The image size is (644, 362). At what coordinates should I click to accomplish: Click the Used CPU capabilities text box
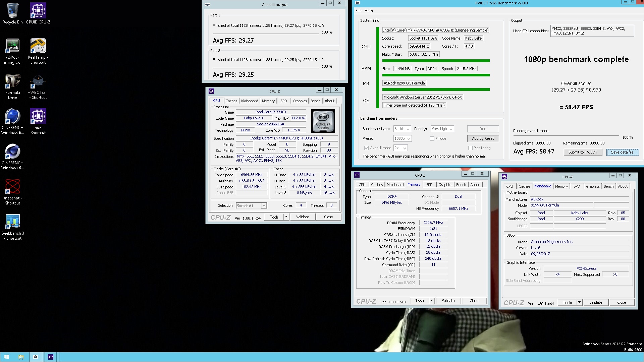(592, 31)
